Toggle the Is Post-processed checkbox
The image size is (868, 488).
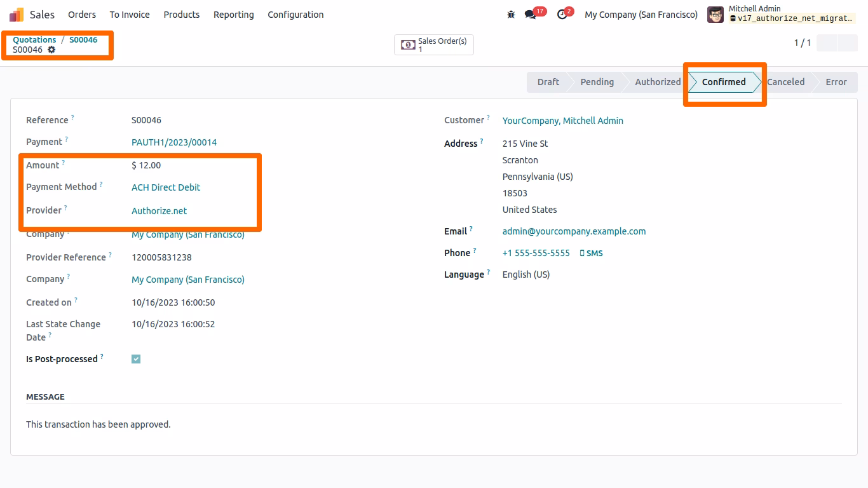click(136, 359)
